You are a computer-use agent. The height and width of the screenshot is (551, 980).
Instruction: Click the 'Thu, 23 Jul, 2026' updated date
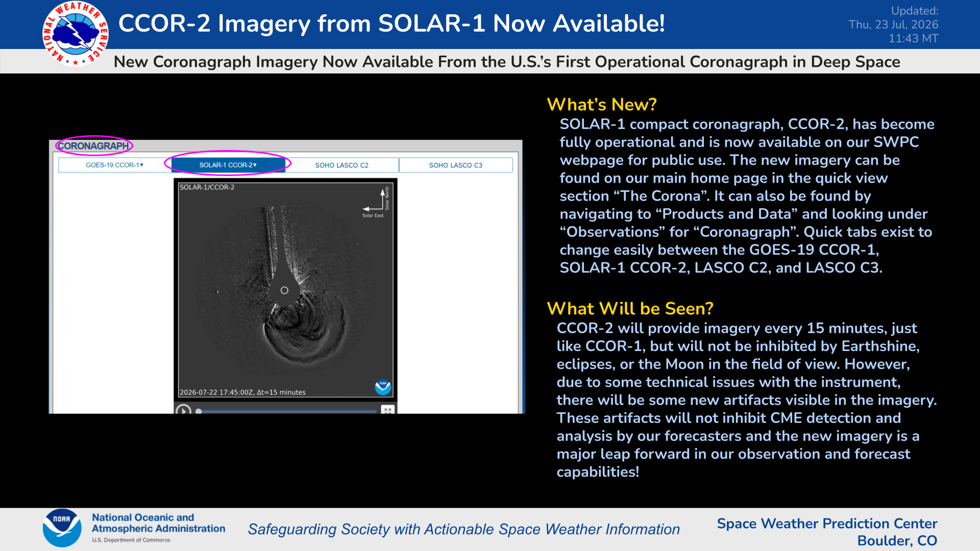click(x=893, y=24)
